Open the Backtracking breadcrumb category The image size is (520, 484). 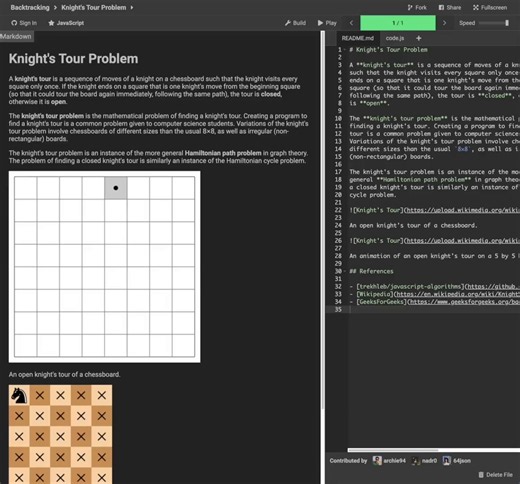click(x=30, y=7)
